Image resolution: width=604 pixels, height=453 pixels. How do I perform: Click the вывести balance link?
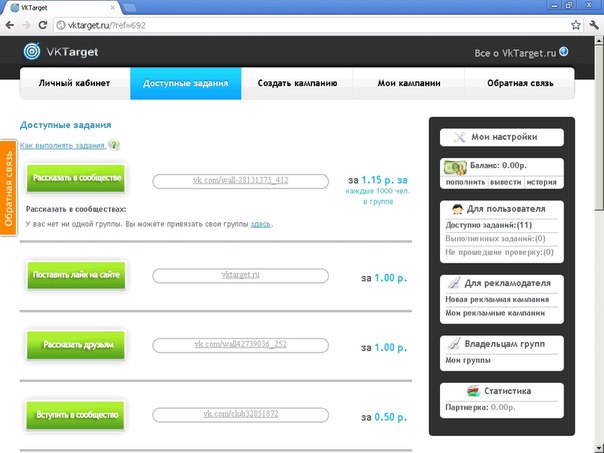click(x=506, y=182)
